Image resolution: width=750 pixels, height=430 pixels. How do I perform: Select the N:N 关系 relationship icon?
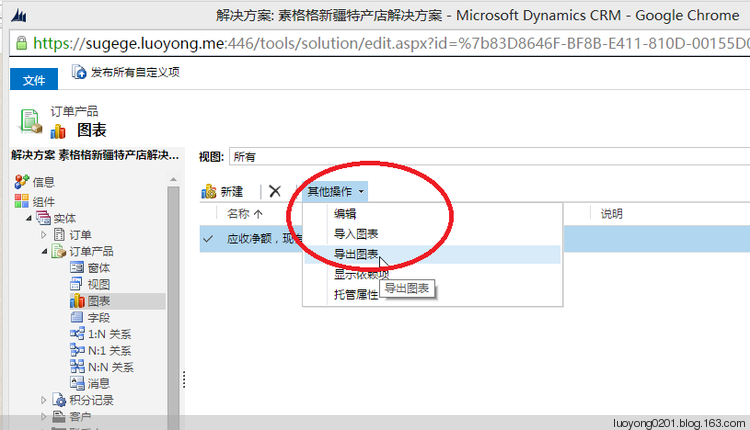[77, 366]
